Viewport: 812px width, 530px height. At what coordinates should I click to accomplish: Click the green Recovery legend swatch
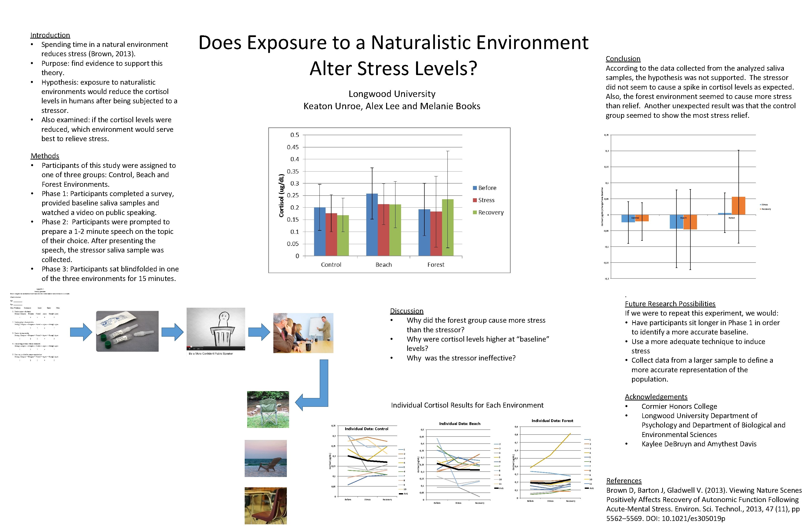[x=475, y=212]
